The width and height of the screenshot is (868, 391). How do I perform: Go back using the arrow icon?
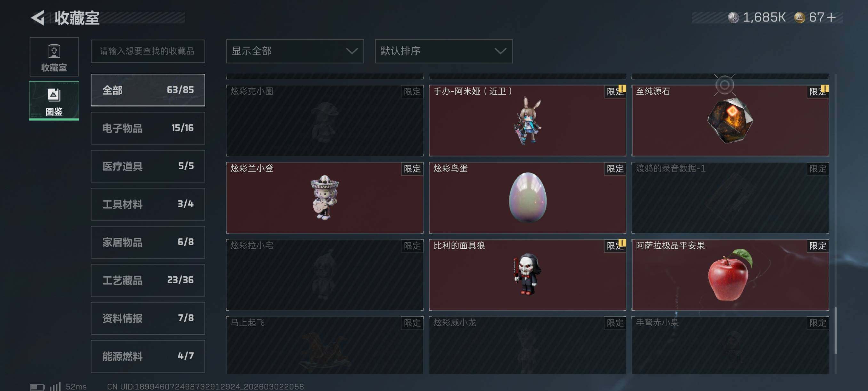[x=38, y=18]
